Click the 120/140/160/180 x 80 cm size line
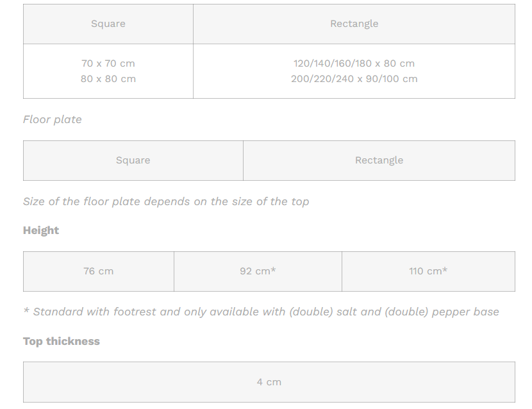Image resolution: width=532 pixels, height=409 pixels. (354, 63)
